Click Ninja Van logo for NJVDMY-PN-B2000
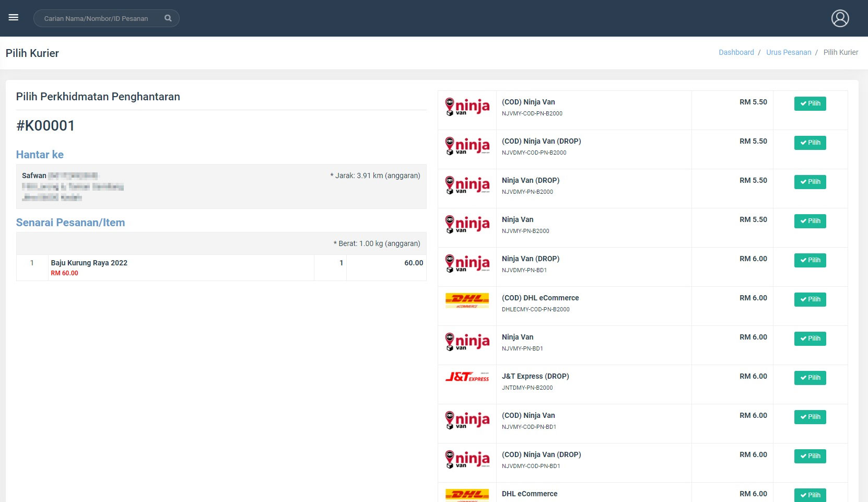This screenshot has height=502, width=868. coord(467,185)
